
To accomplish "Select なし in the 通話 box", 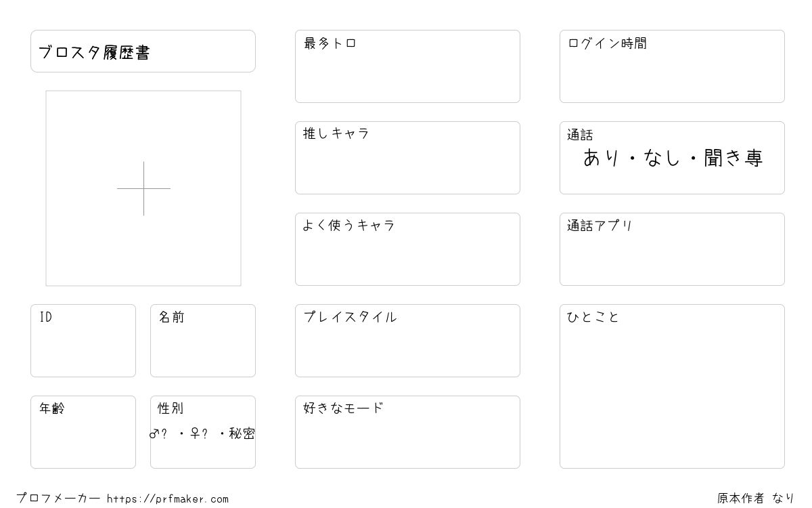I will tap(662, 158).
